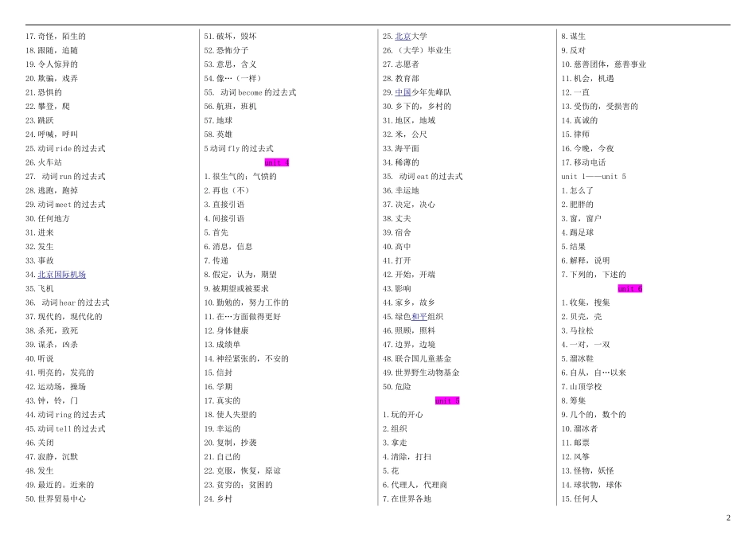Click line '6.代理人,代理商'
This screenshot has height=535, width=756.
415,484
